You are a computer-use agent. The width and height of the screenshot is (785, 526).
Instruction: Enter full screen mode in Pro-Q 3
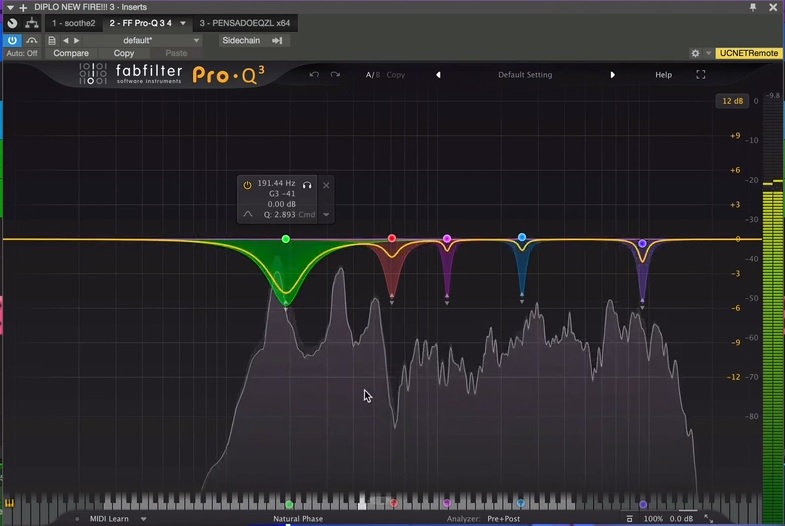(x=700, y=75)
